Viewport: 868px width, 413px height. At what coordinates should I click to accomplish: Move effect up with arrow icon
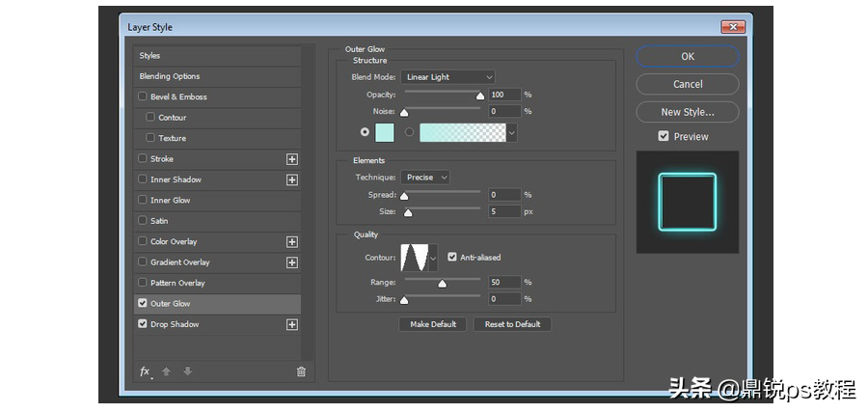click(166, 372)
